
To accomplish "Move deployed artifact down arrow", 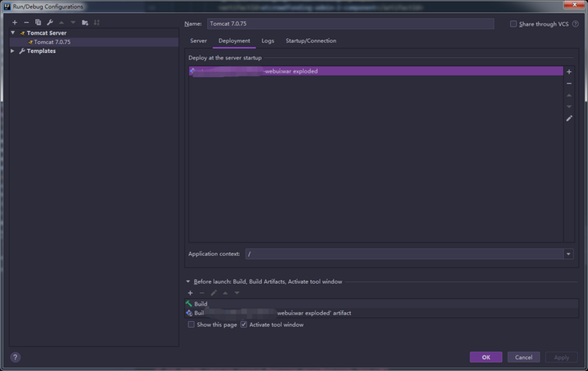I will click(569, 107).
